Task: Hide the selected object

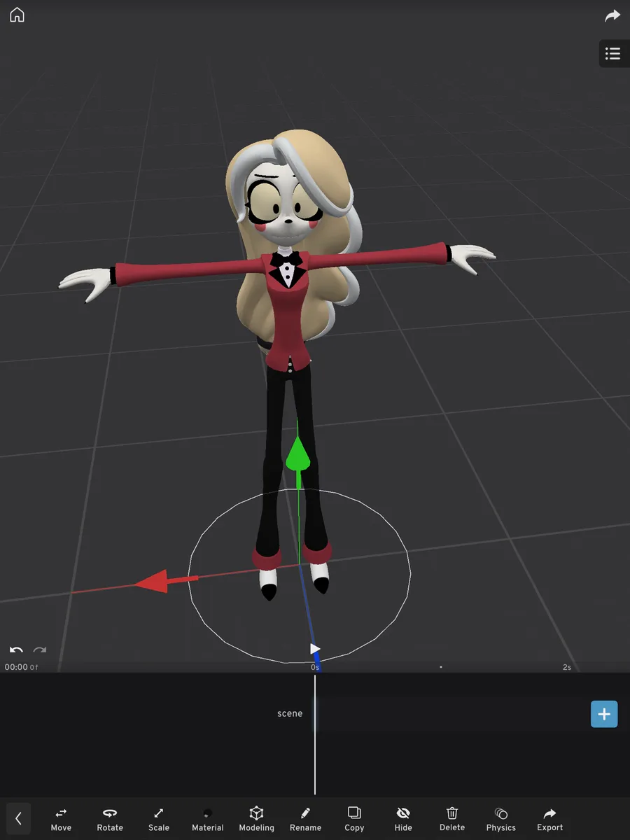Action: (403, 819)
